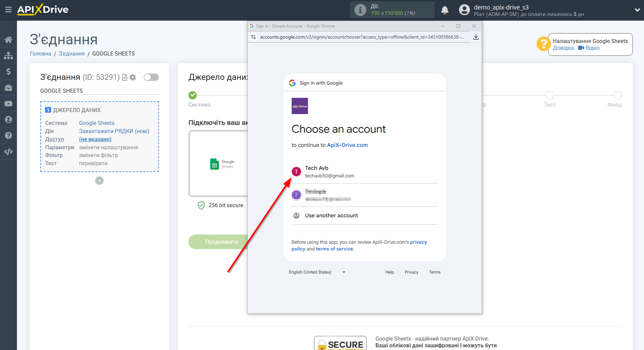Open the connections scheme icon in sidebar

coord(8,55)
